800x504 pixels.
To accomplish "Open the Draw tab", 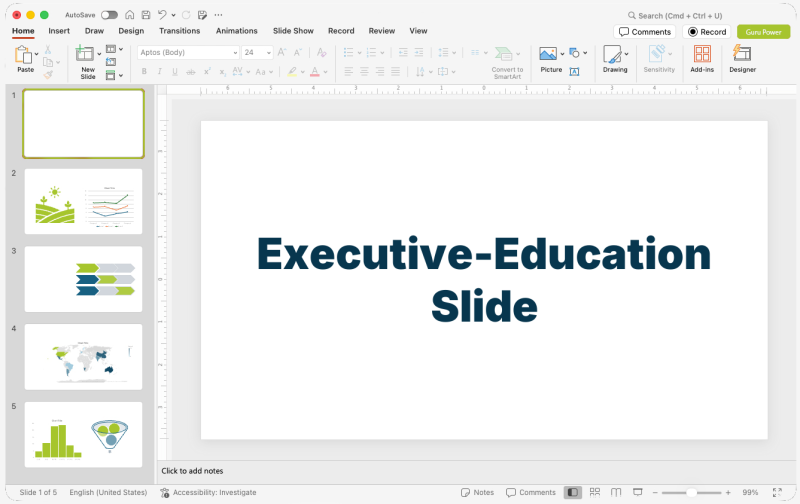I will [94, 31].
